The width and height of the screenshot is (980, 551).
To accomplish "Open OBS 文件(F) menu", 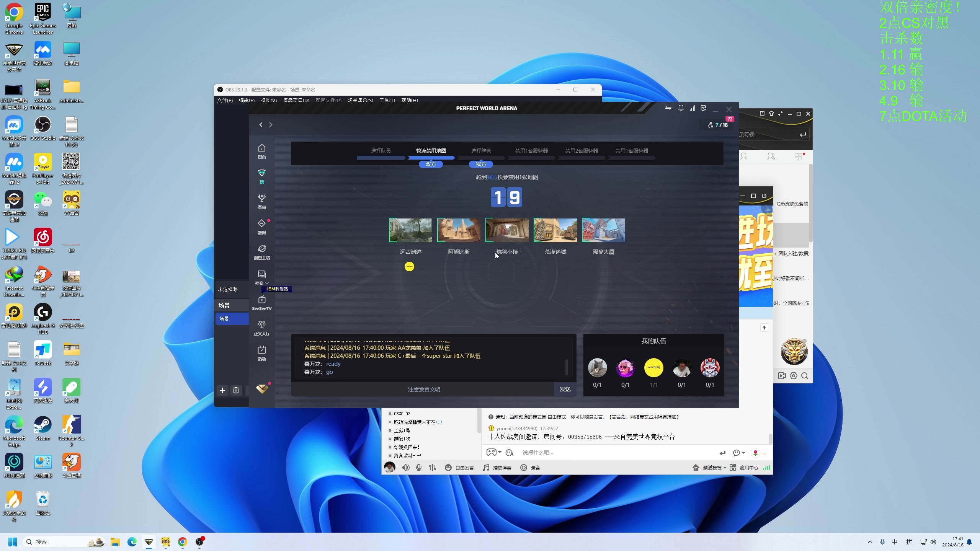I will tap(225, 100).
